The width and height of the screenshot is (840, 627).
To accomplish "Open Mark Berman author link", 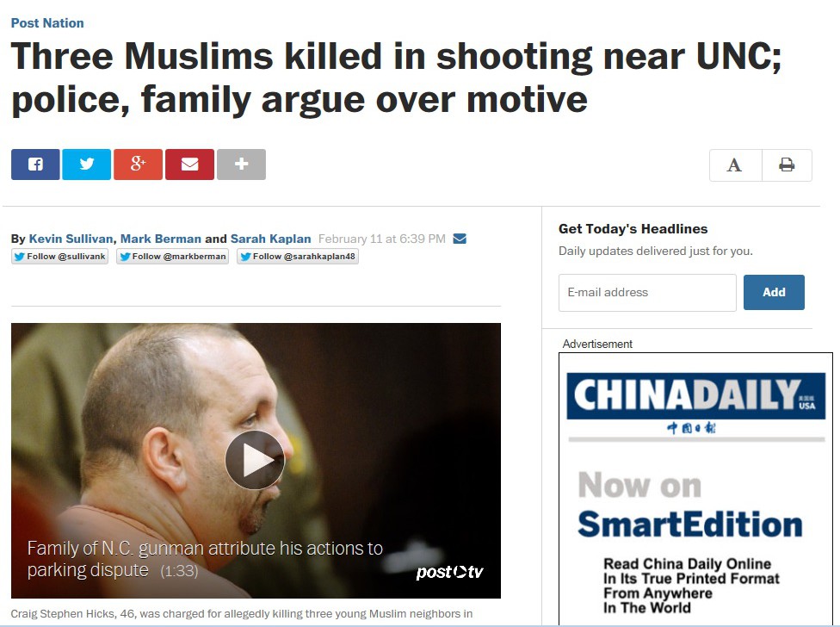I will coord(161,239).
